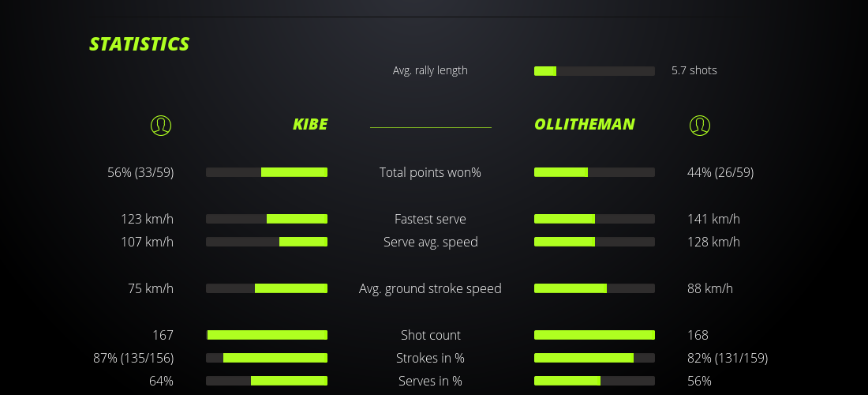Click OLLITHEMAN's Total points won bar
The height and width of the screenshot is (395, 868).
594,172
